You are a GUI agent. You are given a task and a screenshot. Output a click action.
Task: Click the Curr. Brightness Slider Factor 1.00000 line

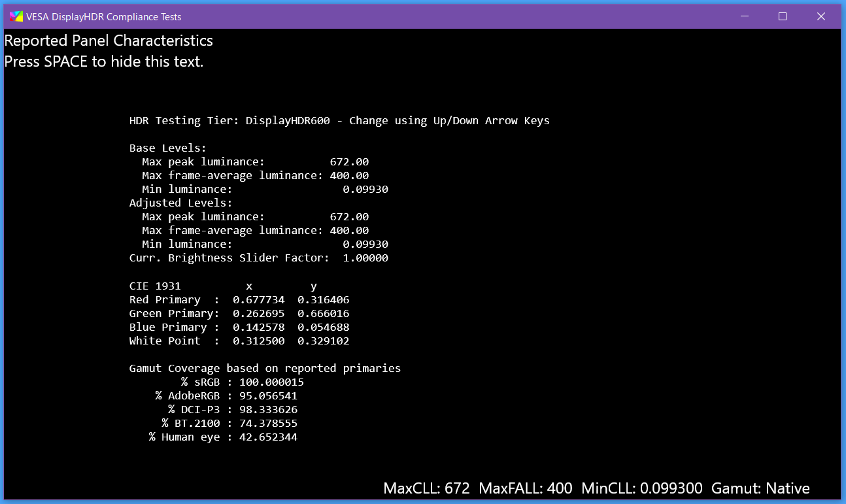[x=259, y=258]
